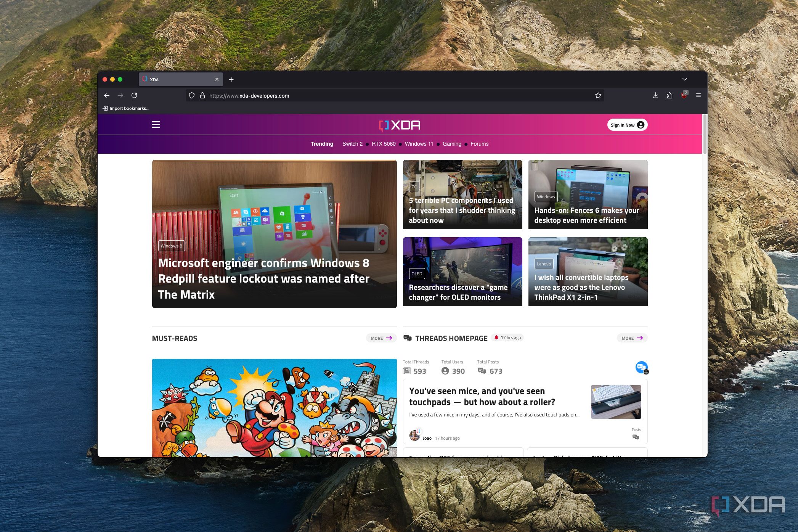This screenshot has width=798, height=532.
Task: Start a new thread with the chat plus icon
Action: 642,367
